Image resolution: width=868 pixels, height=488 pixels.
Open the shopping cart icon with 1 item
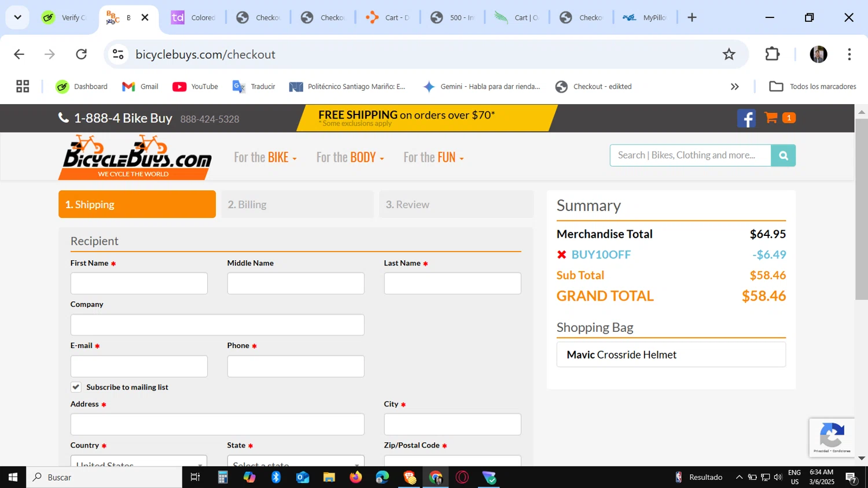tap(779, 118)
